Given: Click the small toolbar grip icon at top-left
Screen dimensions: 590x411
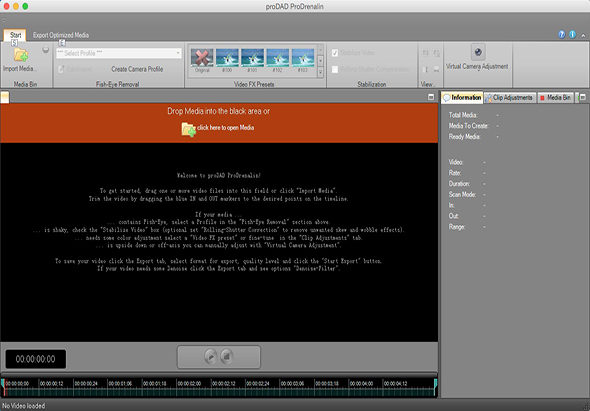Looking at the screenshot, I should (4, 20).
